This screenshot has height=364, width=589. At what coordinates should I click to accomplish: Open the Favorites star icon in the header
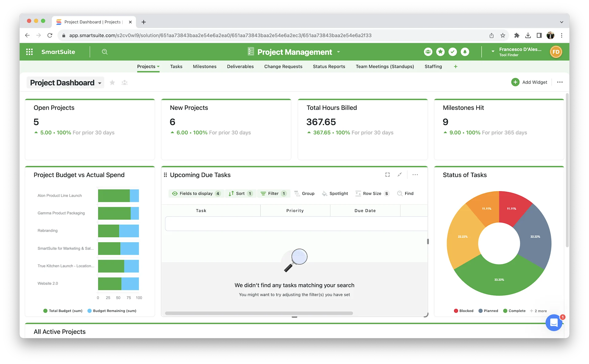(441, 52)
